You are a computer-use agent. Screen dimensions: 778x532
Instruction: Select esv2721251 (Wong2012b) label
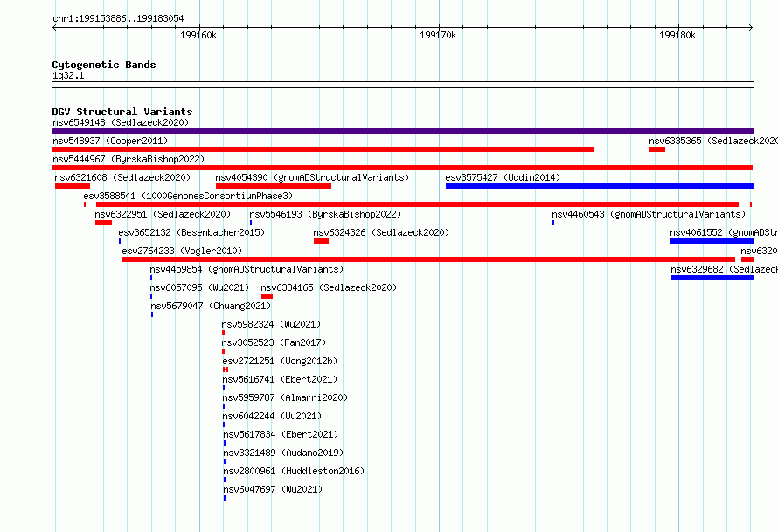click(x=280, y=361)
